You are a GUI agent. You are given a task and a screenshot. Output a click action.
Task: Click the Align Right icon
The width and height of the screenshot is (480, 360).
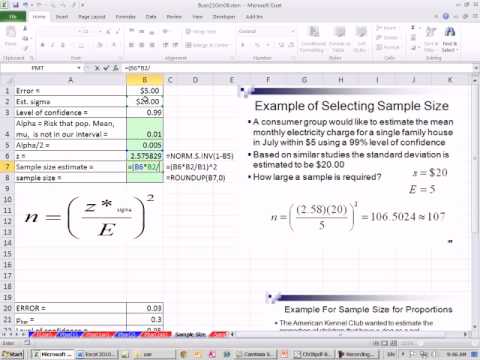152,45
